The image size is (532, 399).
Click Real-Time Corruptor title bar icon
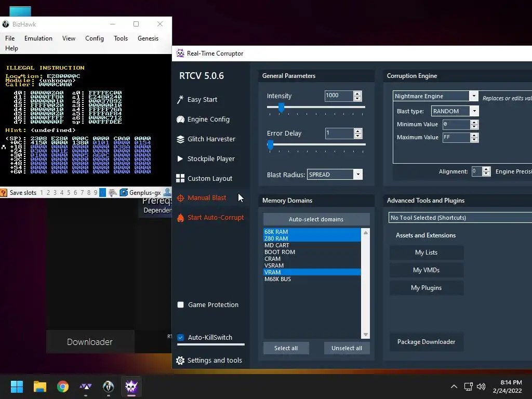coord(180,54)
